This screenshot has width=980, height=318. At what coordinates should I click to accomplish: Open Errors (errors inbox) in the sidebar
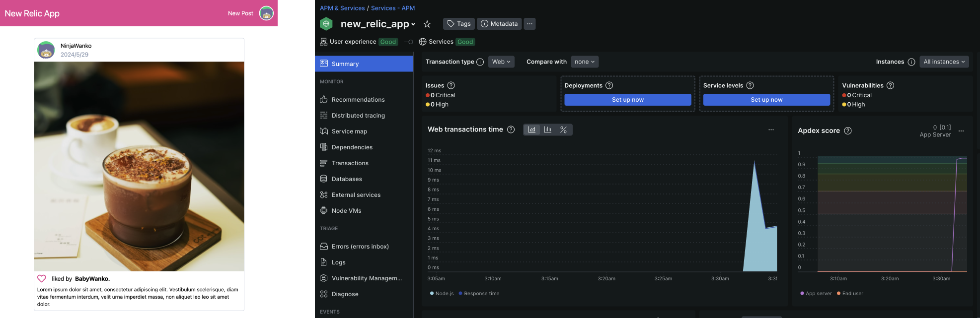364,247
